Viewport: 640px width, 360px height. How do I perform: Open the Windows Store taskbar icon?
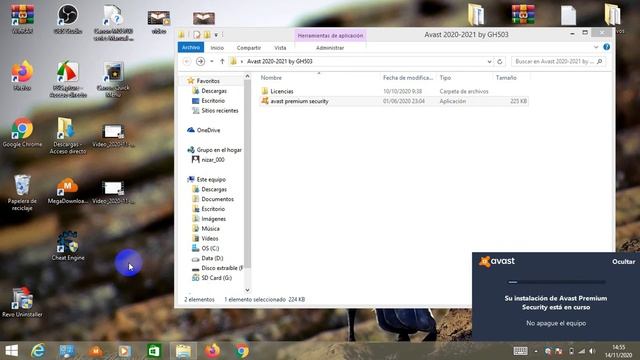(154, 351)
